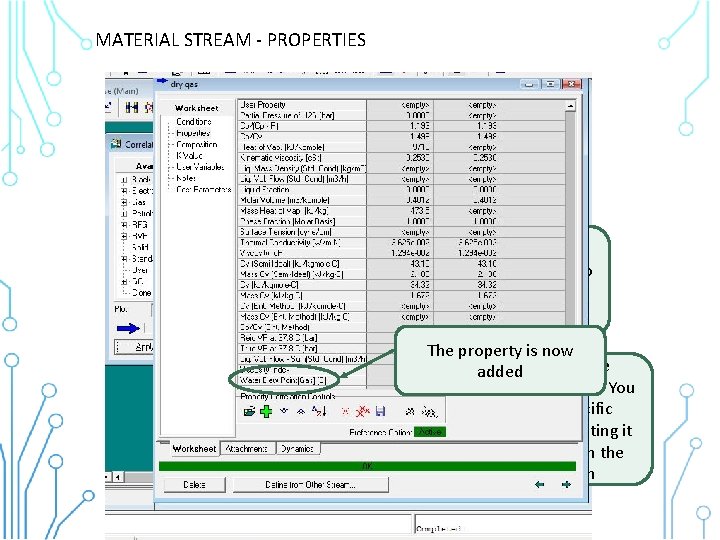
Task: Click the single red X remove correlation icon
Action: pos(345,411)
